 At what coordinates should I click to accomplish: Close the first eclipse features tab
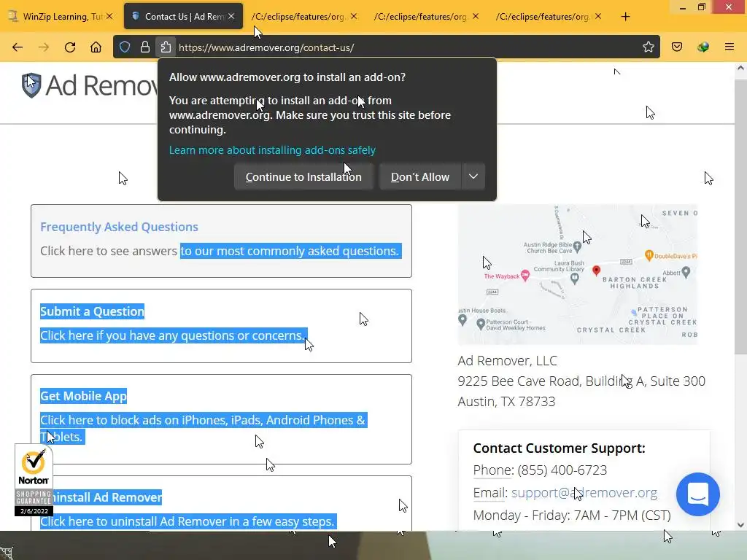click(354, 16)
